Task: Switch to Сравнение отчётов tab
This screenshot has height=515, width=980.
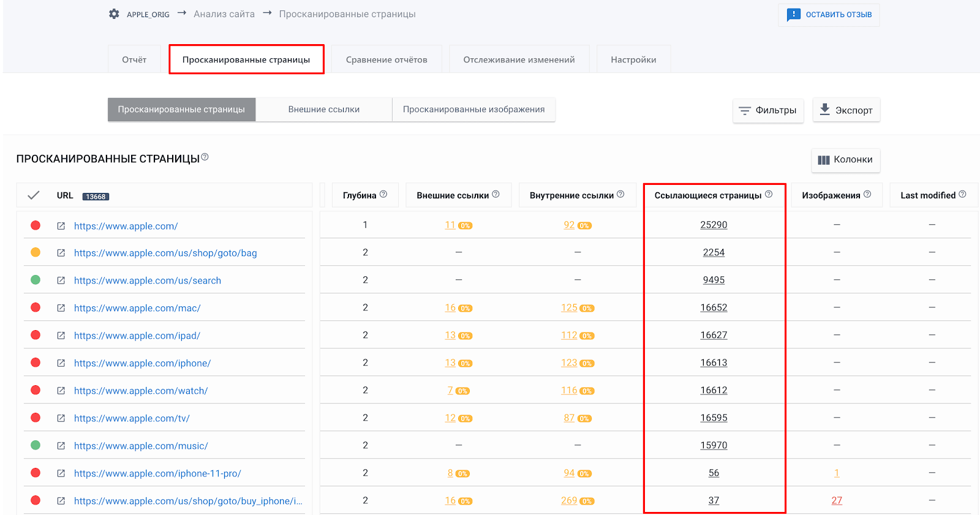Action: click(386, 59)
